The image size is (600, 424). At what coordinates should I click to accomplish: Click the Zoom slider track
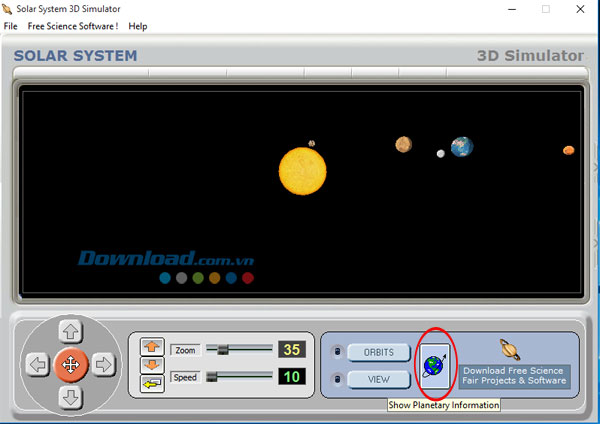[240, 349]
